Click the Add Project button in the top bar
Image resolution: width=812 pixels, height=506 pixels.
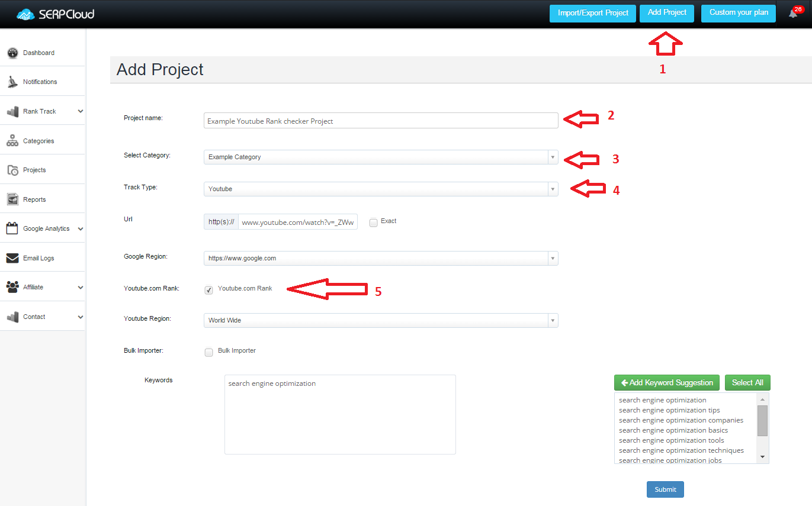666,13
